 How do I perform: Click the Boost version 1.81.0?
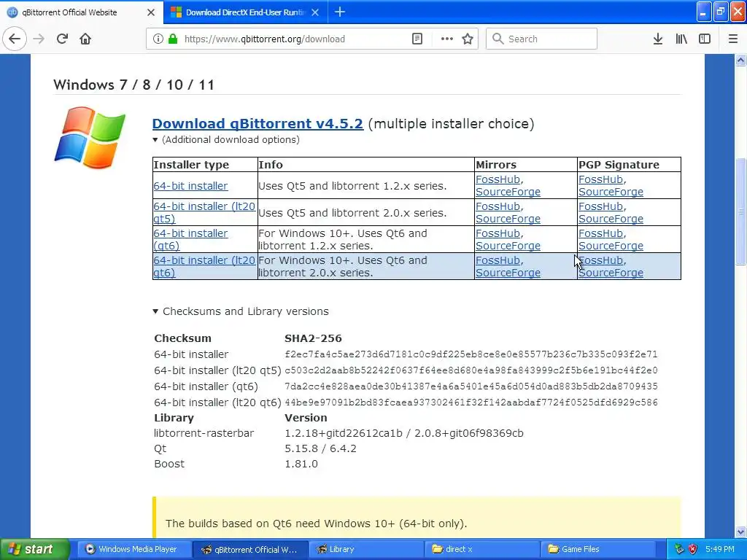301,464
